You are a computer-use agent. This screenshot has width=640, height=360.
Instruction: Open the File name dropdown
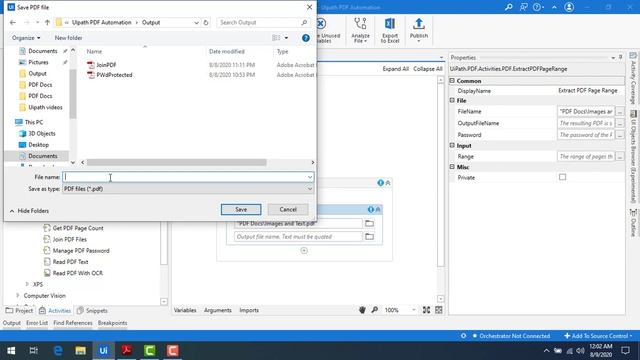pos(310,177)
